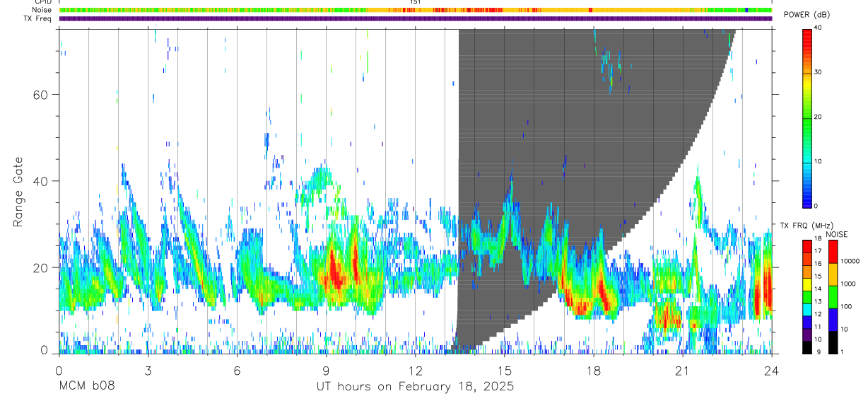Select the blue 10-100 noise swatch
868x401 pixels.
tap(834, 320)
